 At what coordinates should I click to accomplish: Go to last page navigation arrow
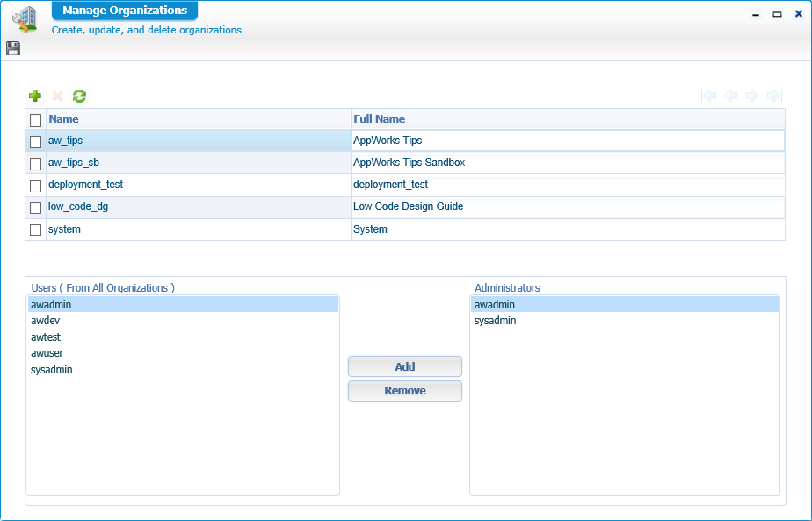[775, 96]
